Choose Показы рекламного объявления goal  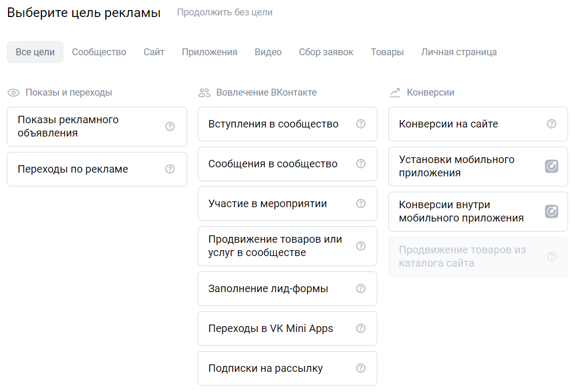[97, 127]
